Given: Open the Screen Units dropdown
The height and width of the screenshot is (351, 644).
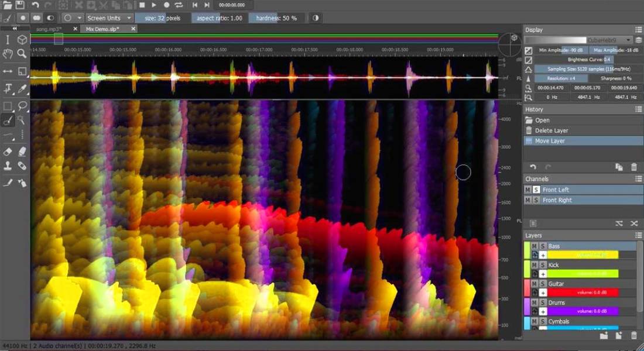Looking at the screenshot, I should pos(109,18).
